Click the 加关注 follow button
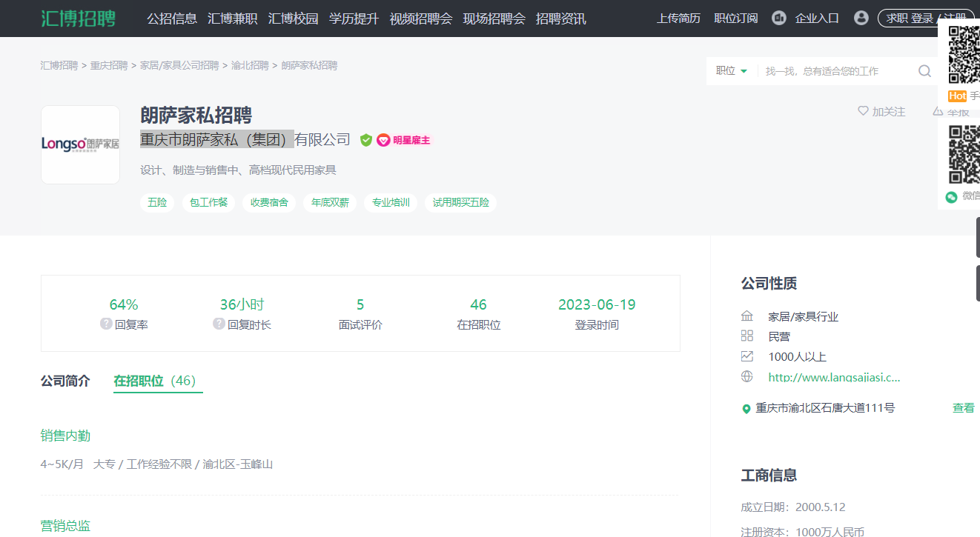 pos(881,111)
